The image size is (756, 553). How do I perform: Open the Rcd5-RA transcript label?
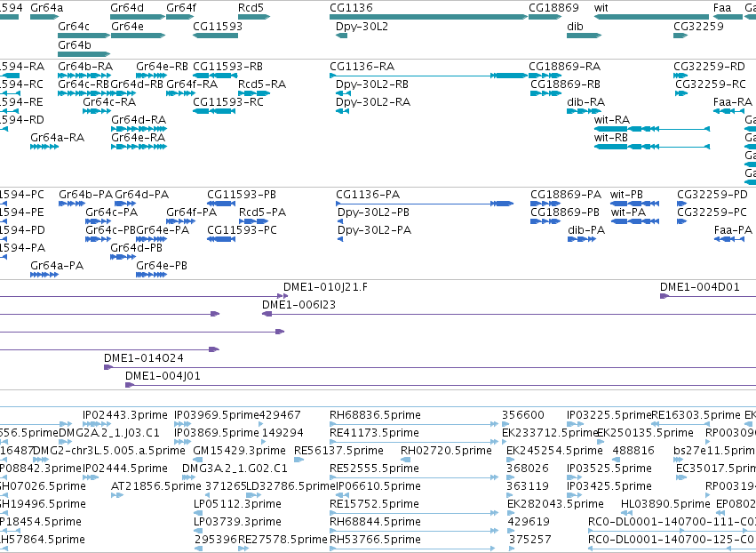(262, 84)
